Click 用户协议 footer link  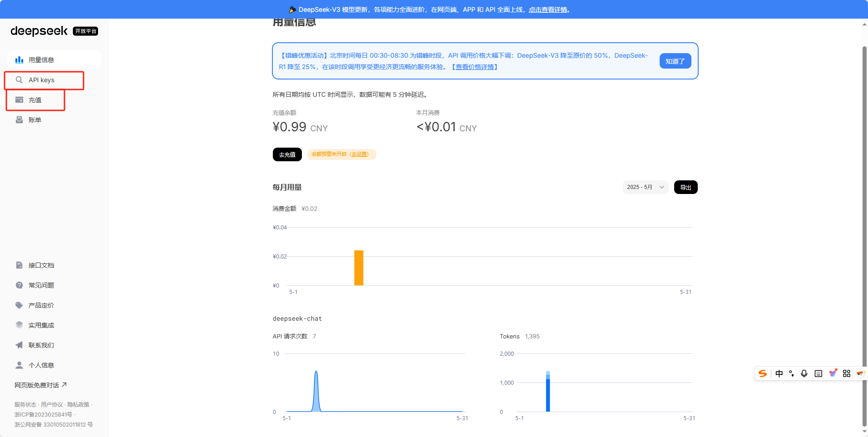point(52,405)
